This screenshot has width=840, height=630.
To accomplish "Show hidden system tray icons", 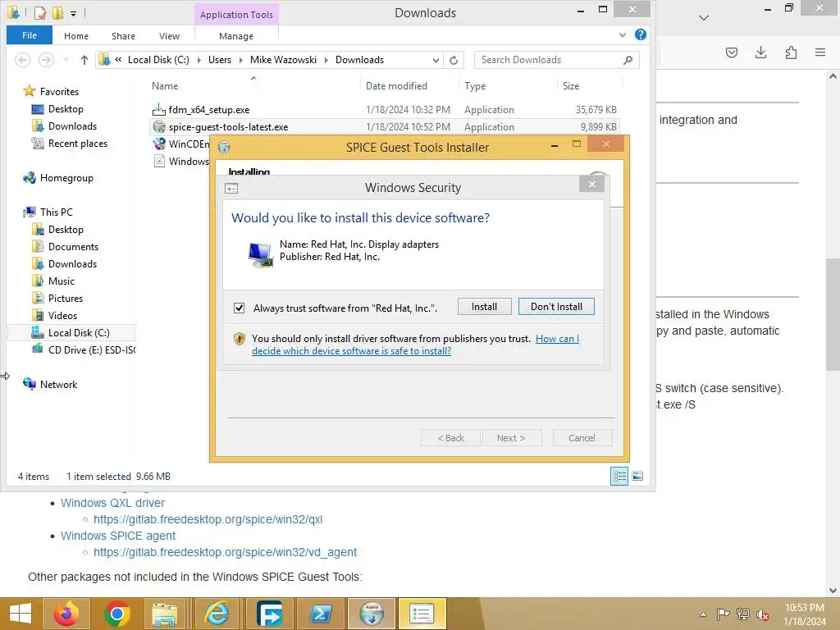I will point(703,614).
